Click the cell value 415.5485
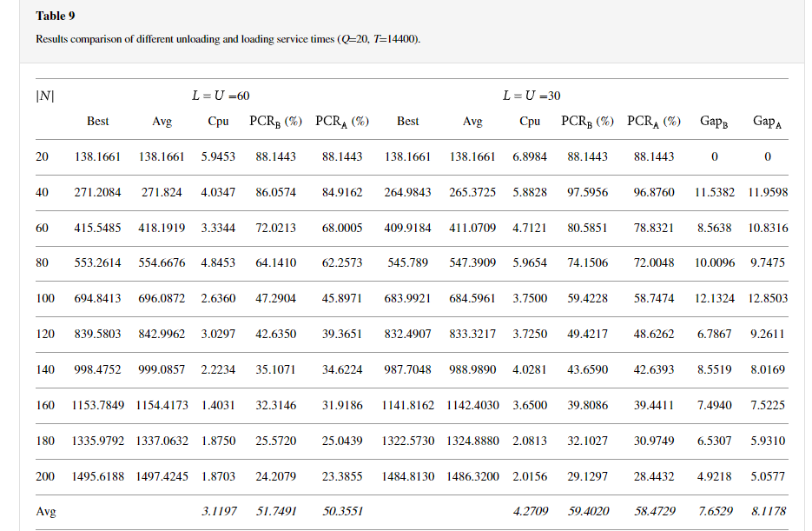The height and width of the screenshot is (531, 812). (x=97, y=228)
